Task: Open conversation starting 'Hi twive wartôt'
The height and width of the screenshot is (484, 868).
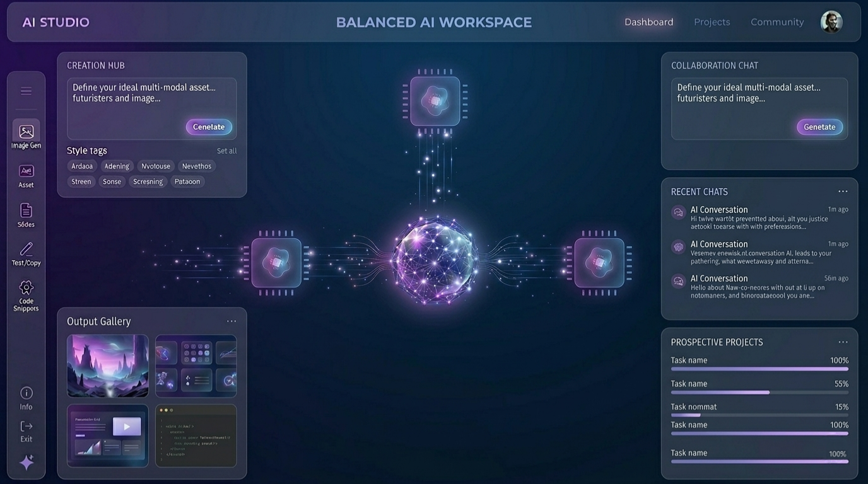Action: (x=759, y=218)
